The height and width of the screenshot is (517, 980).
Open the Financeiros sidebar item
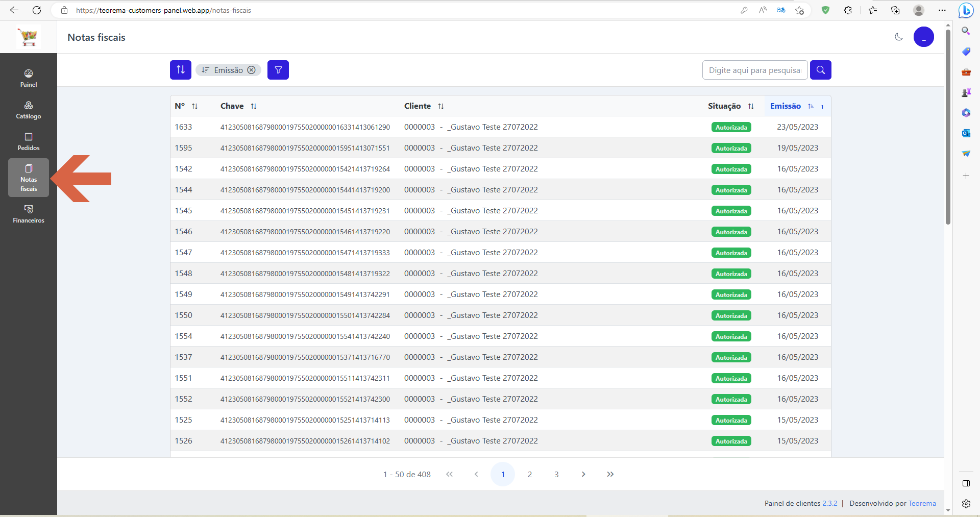point(29,214)
